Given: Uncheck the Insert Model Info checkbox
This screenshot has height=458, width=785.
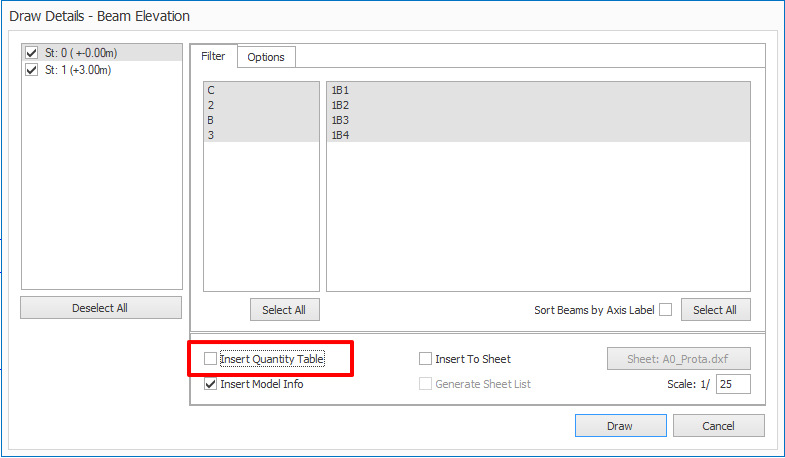Looking at the screenshot, I should pyautogui.click(x=210, y=384).
